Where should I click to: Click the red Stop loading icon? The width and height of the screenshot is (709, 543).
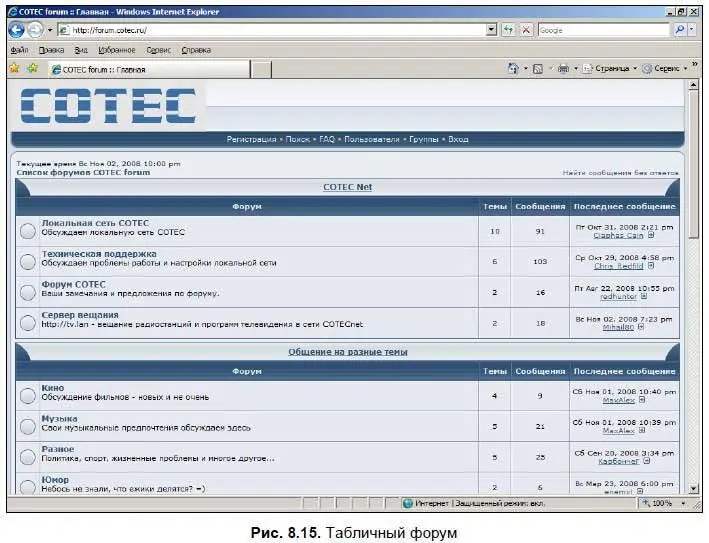526,30
